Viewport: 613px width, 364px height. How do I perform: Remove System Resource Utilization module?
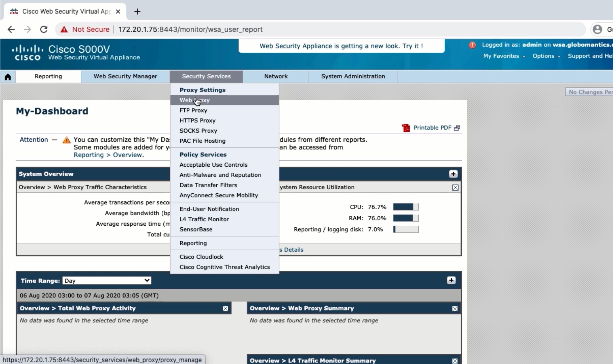click(455, 188)
